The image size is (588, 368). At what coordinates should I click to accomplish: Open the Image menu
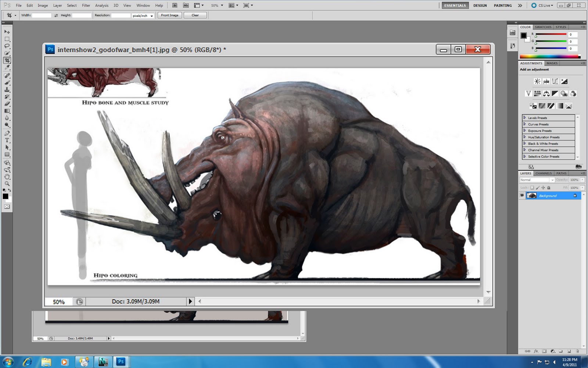[x=43, y=6]
